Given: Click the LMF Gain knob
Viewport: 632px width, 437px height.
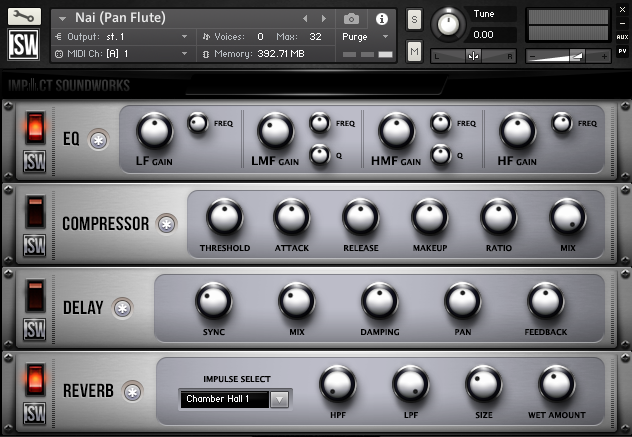Looking at the screenshot, I should tap(276, 131).
